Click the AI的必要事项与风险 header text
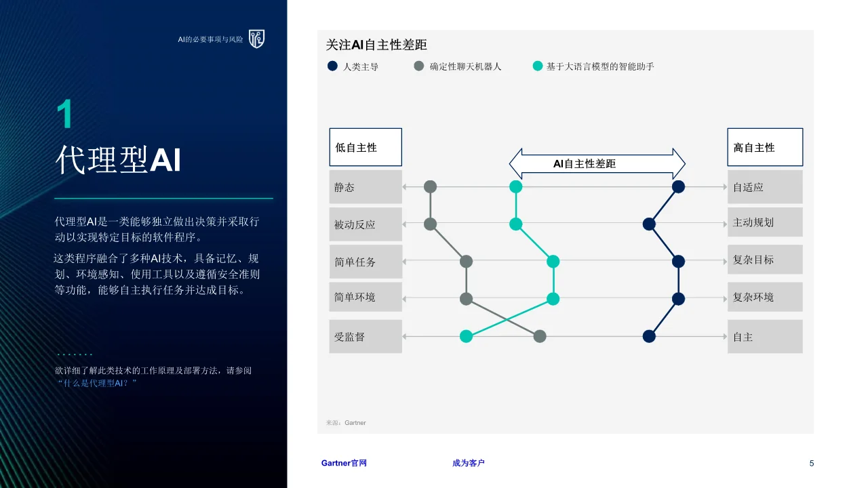The height and width of the screenshot is (488, 868). (210, 39)
